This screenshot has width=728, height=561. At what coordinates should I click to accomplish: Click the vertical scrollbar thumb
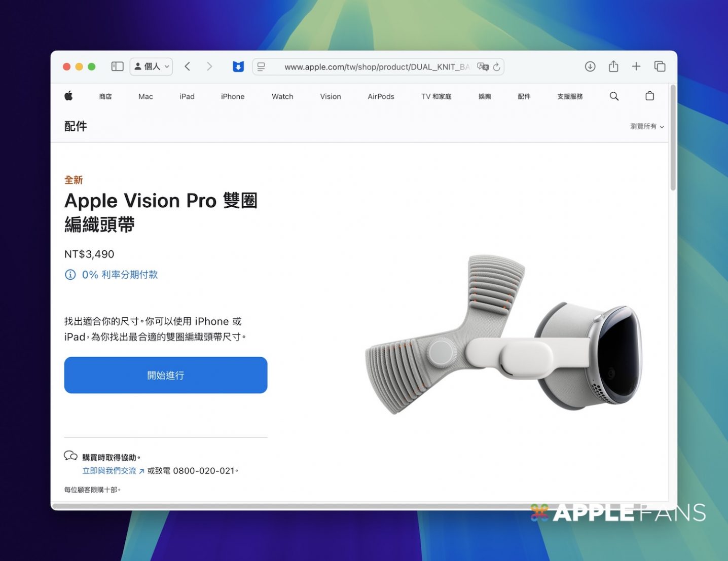pyautogui.click(x=673, y=138)
